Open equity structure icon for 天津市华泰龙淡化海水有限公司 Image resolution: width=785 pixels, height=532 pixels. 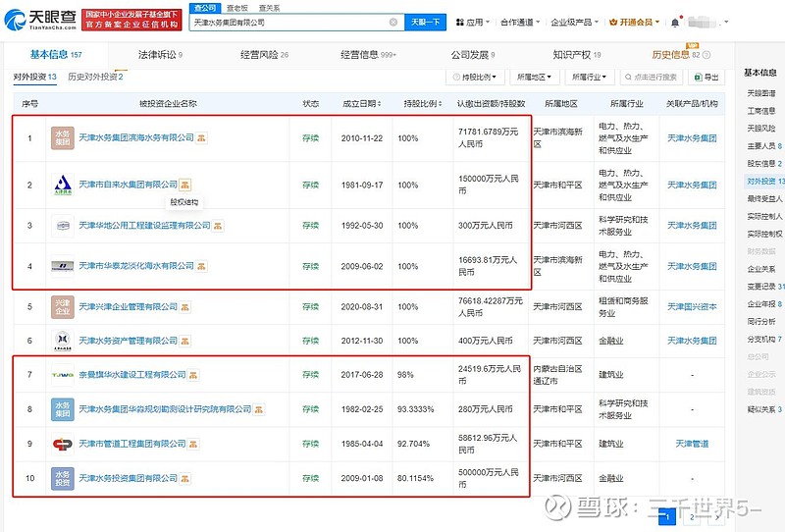[x=201, y=267]
